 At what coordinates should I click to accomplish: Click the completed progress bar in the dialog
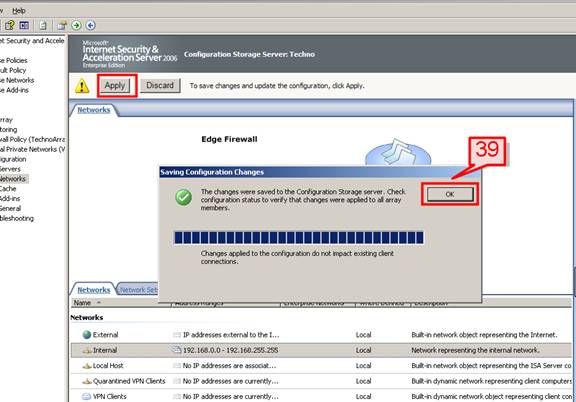tap(299, 238)
